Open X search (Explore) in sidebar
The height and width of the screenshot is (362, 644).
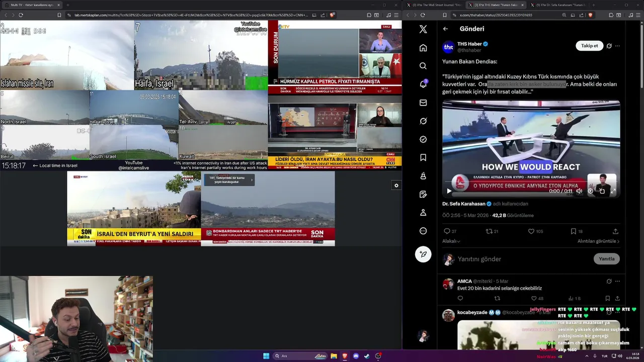[x=423, y=66]
